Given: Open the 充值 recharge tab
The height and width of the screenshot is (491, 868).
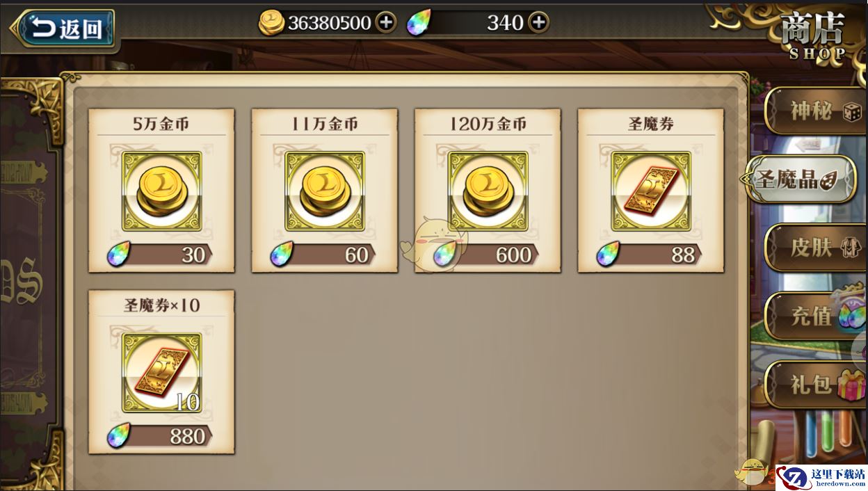Looking at the screenshot, I should 814,316.
